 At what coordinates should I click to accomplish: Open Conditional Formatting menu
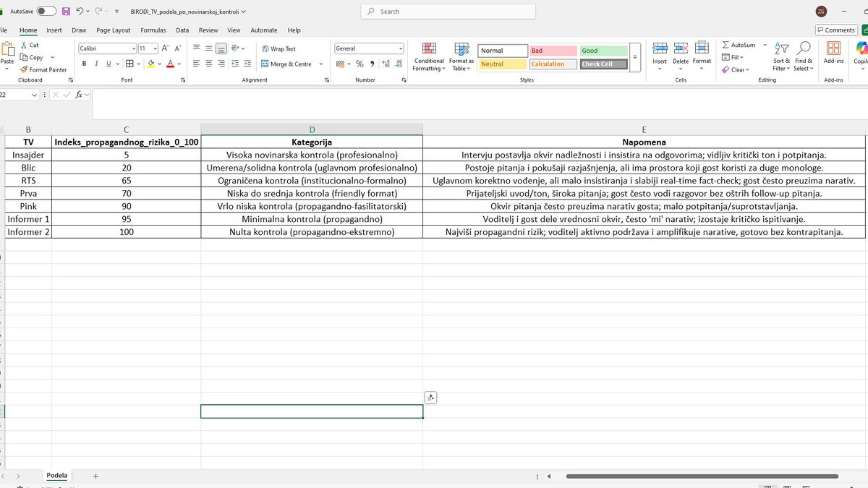[x=429, y=56]
